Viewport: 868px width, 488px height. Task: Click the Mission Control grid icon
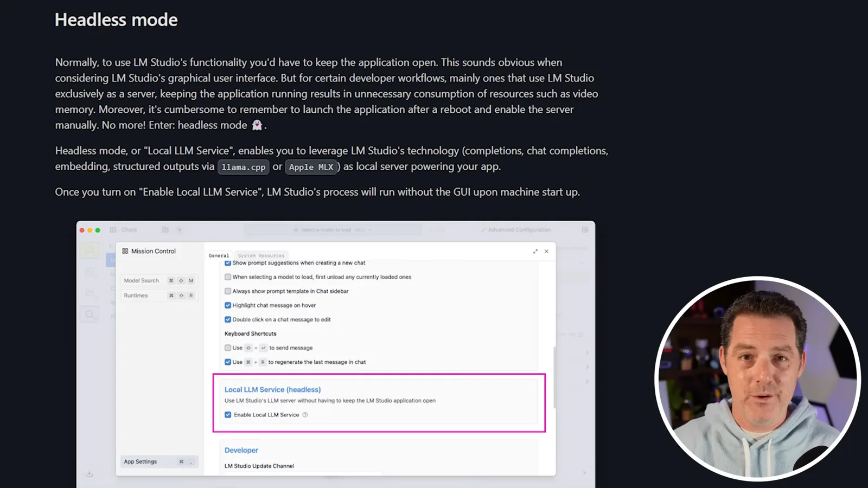[125, 251]
